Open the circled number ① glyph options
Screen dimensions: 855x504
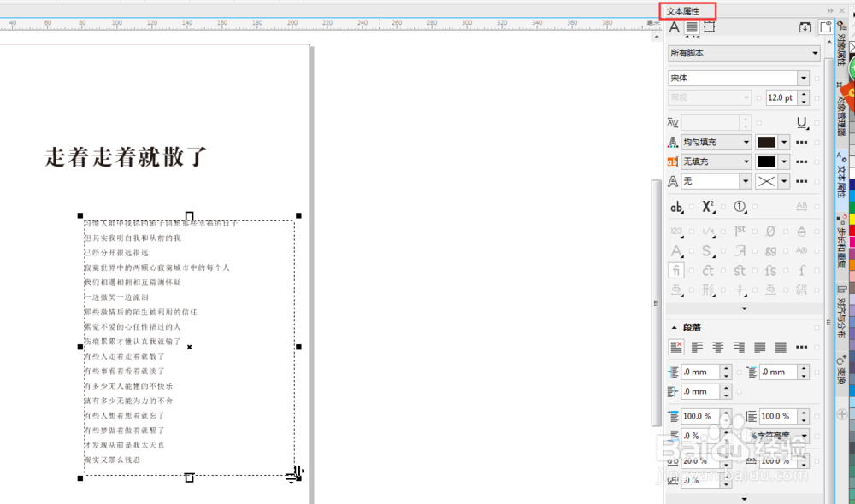tap(740, 207)
